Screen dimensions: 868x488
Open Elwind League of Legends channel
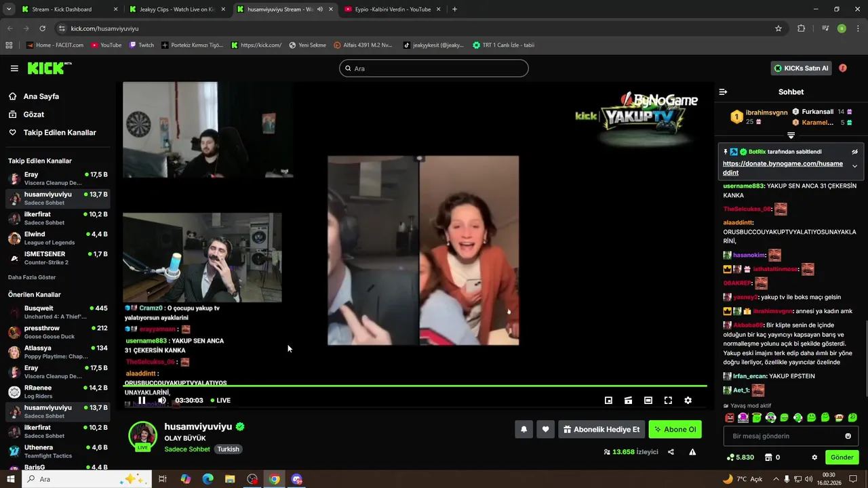(58, 238)
